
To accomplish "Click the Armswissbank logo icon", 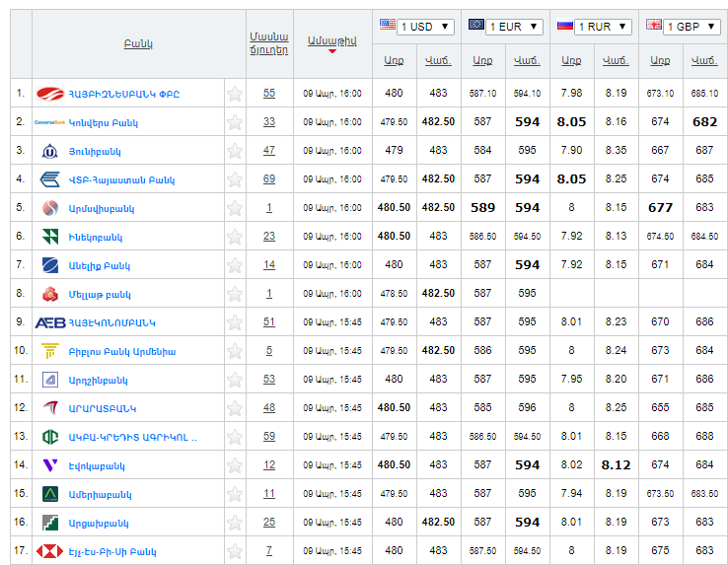I will pos(50,208).
